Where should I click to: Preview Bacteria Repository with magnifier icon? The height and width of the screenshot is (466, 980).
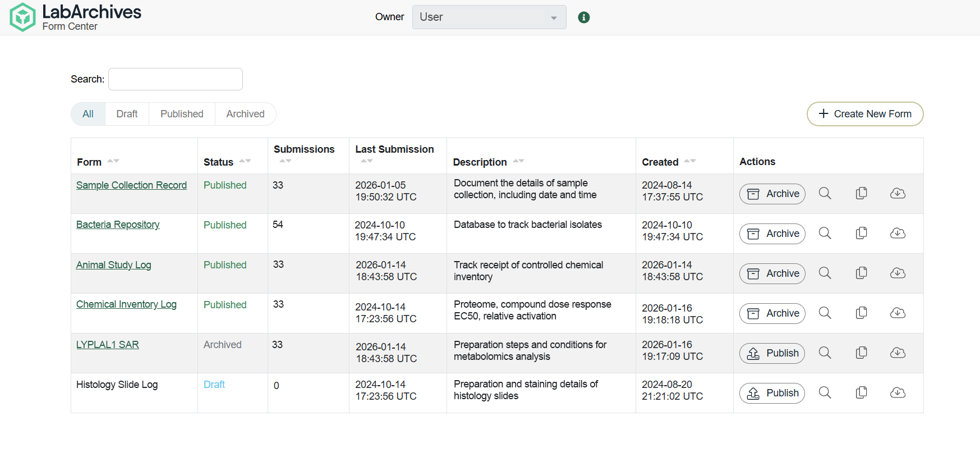825,233
